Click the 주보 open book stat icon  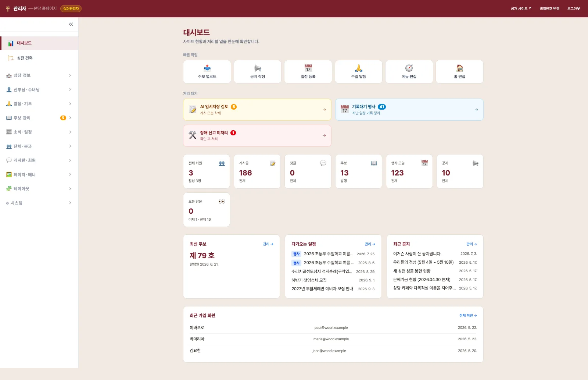click(374, 163)
